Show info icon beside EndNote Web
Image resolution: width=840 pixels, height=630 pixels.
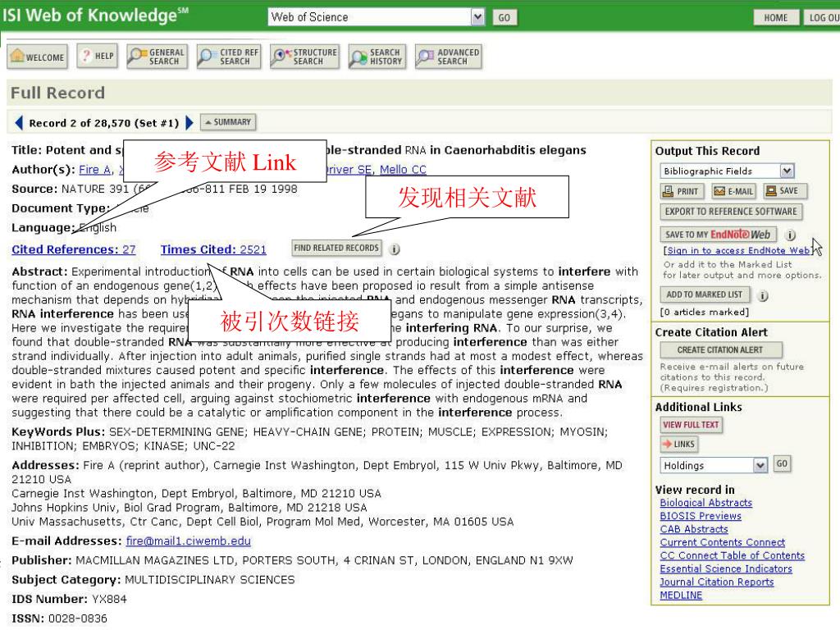pos(790,235)
